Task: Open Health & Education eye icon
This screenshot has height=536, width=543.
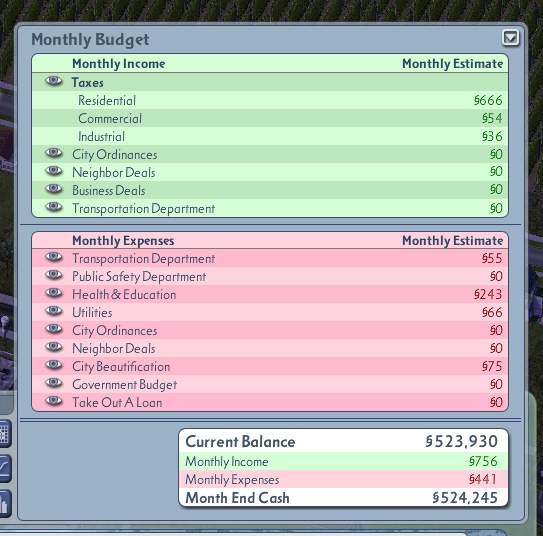Action: click(54, 293)
